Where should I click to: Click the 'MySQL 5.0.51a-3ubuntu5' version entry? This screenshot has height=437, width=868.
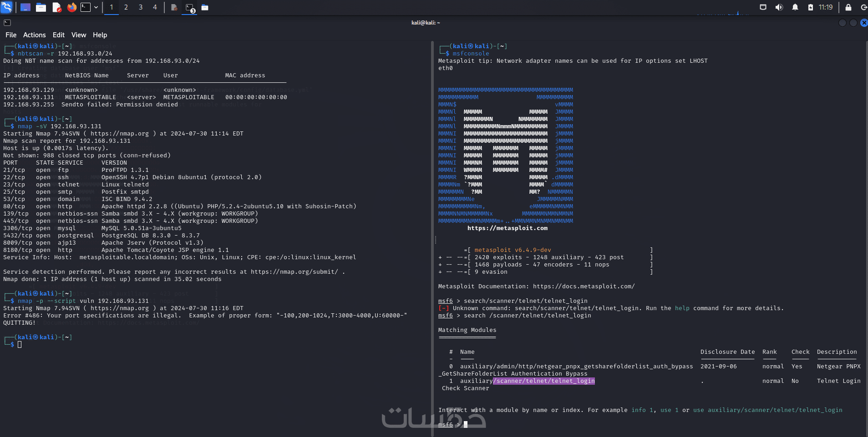tap(142, 228)
